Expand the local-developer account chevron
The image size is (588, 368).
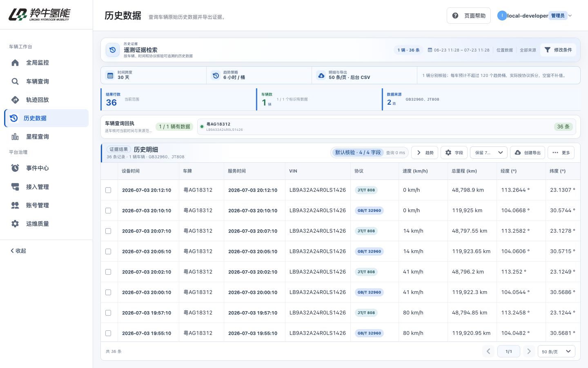[x=570, y=16]
